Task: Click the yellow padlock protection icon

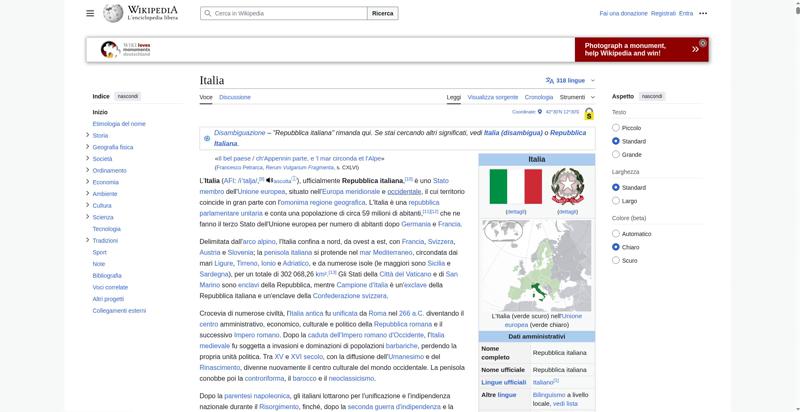Action: 589,114
